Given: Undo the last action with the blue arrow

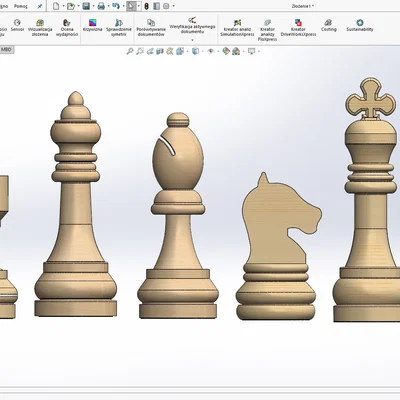Looking at the screenshot, I should (x=116, y=6).
